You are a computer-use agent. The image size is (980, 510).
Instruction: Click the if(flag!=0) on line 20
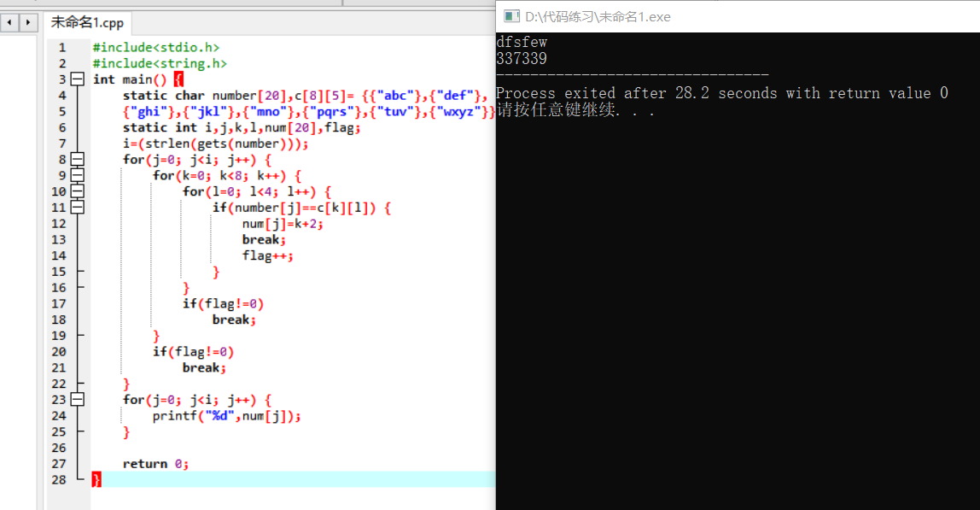click(193, 352)
